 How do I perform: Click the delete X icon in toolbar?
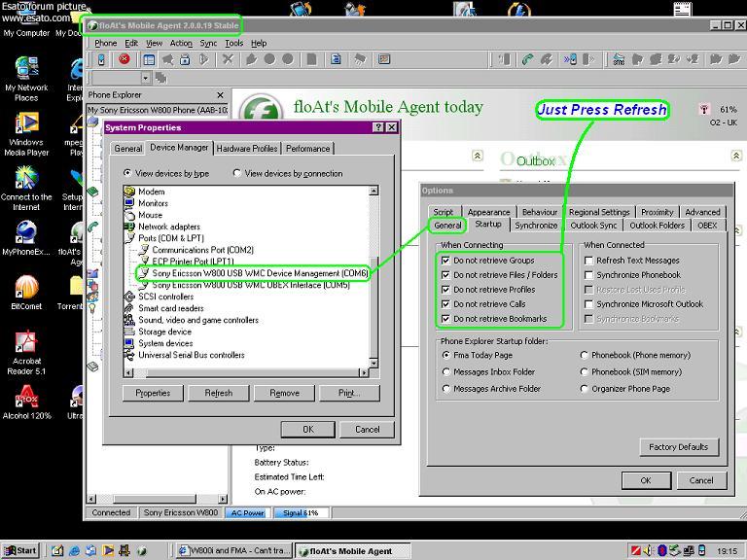tap(229, 59)
